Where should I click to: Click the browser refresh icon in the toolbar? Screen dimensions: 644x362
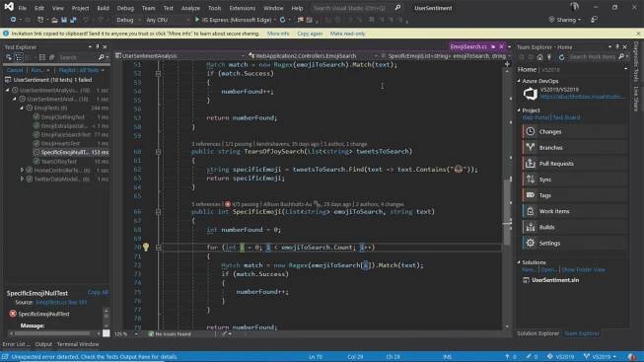tap(283, 20)
